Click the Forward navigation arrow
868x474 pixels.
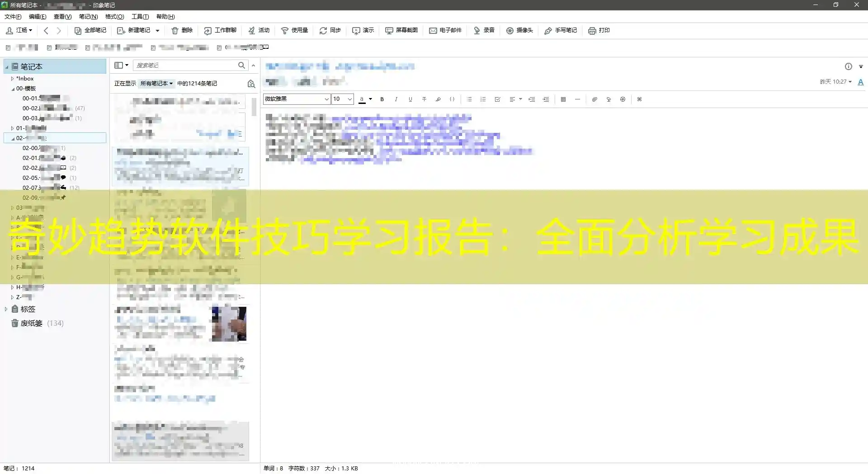(x=59, y=30)
